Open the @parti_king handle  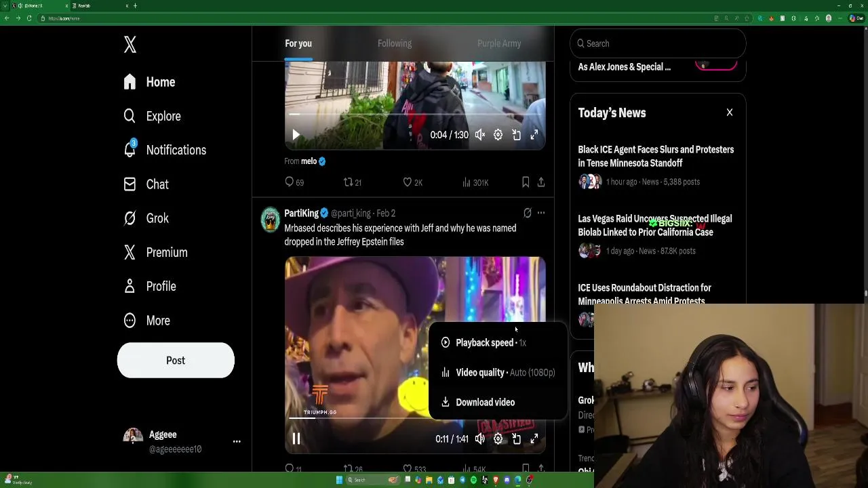tap(351, 213)
